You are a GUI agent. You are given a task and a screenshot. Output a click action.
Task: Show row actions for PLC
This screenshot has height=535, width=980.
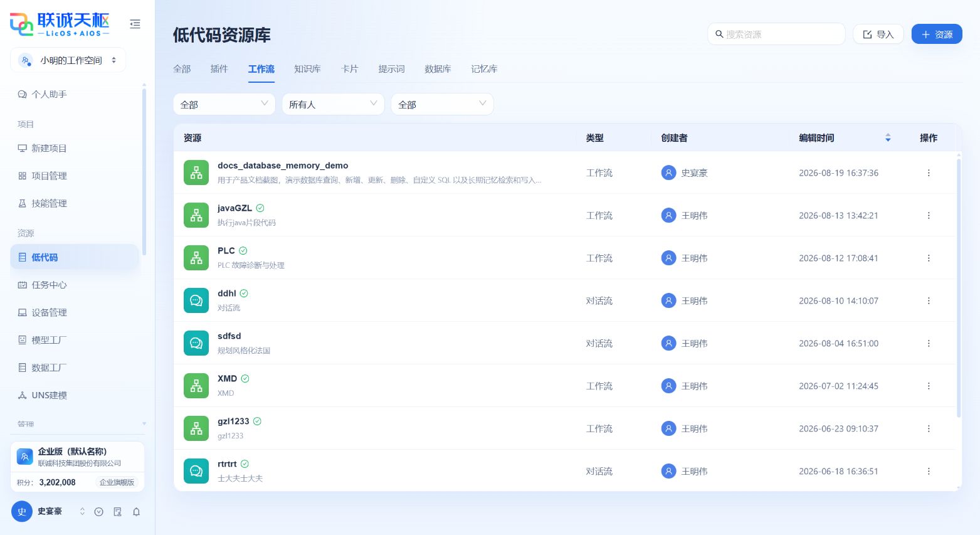[x=929, y=258]
